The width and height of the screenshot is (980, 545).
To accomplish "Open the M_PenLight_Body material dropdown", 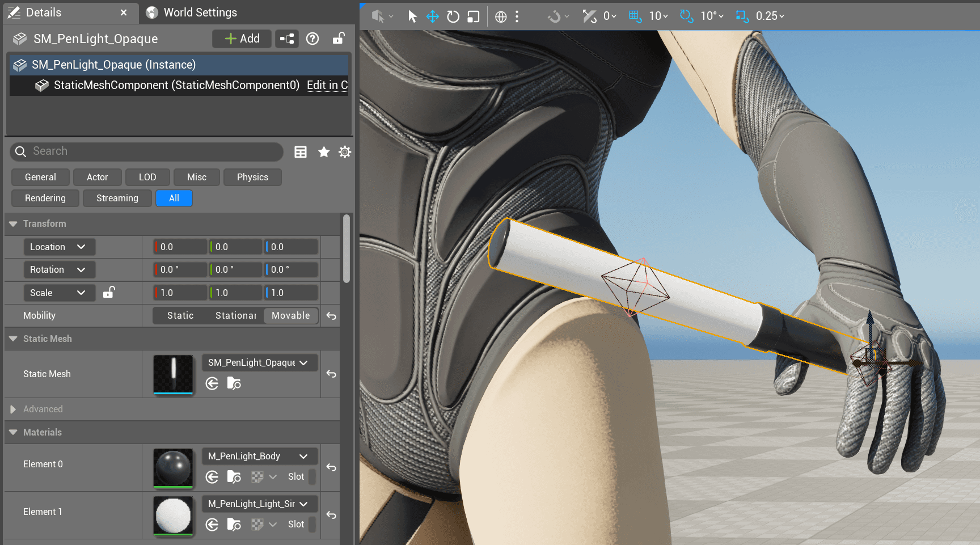I will (x=259, y=456).
